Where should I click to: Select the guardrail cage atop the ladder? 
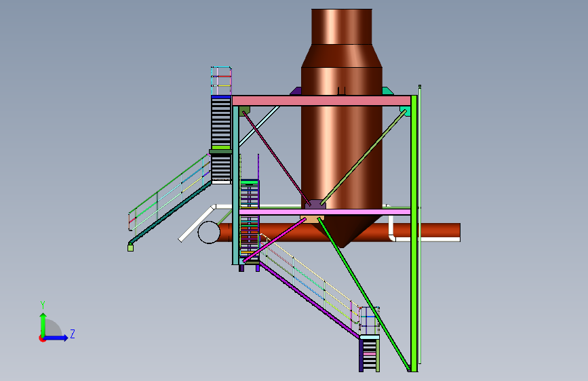pos(221,81)
